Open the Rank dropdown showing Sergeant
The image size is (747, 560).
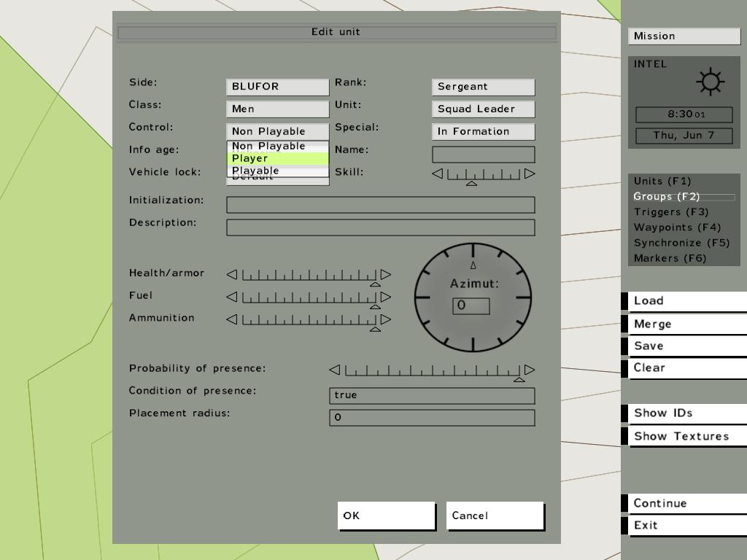coord(484,87)
